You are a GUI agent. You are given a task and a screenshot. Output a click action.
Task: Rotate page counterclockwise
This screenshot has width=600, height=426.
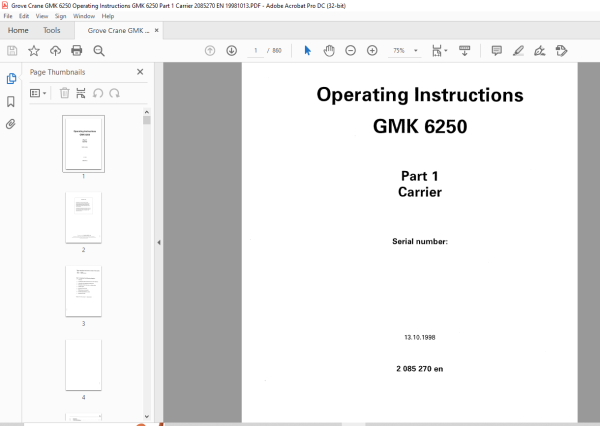98,93
